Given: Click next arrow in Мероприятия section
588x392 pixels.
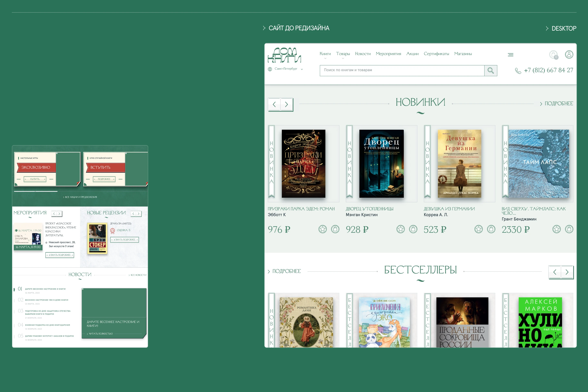Looking at the screenshot, I should 59,214.
